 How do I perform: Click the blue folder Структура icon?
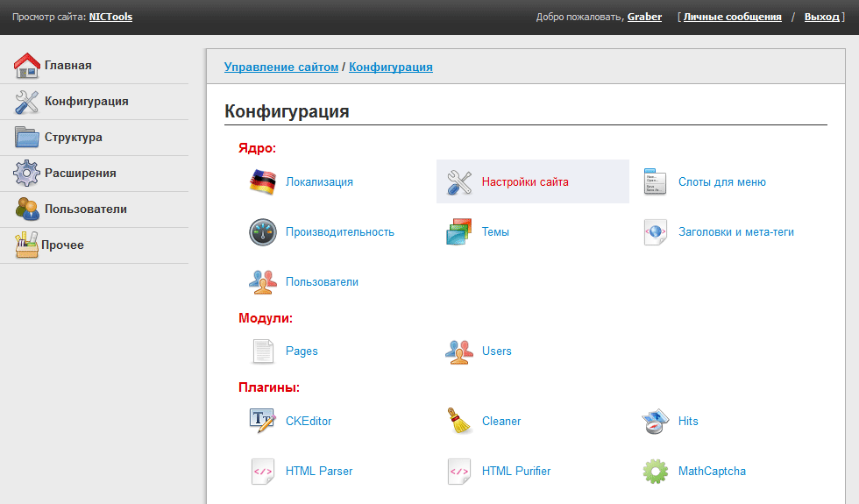click(27, 137)
